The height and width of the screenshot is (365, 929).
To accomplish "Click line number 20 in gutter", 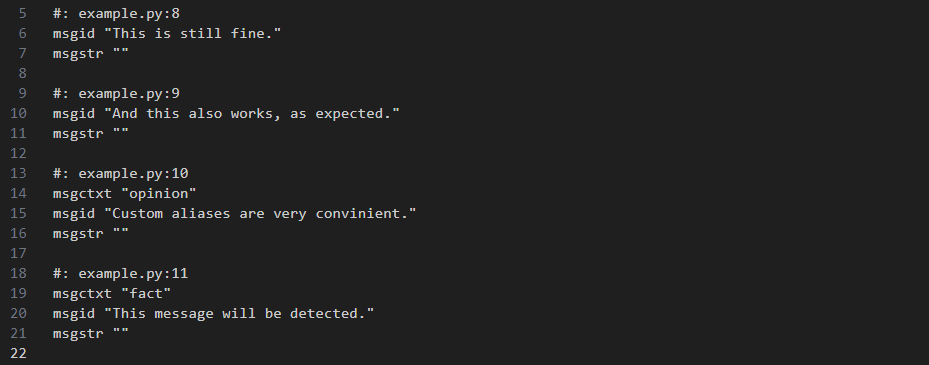I will [x=18, y=313].
